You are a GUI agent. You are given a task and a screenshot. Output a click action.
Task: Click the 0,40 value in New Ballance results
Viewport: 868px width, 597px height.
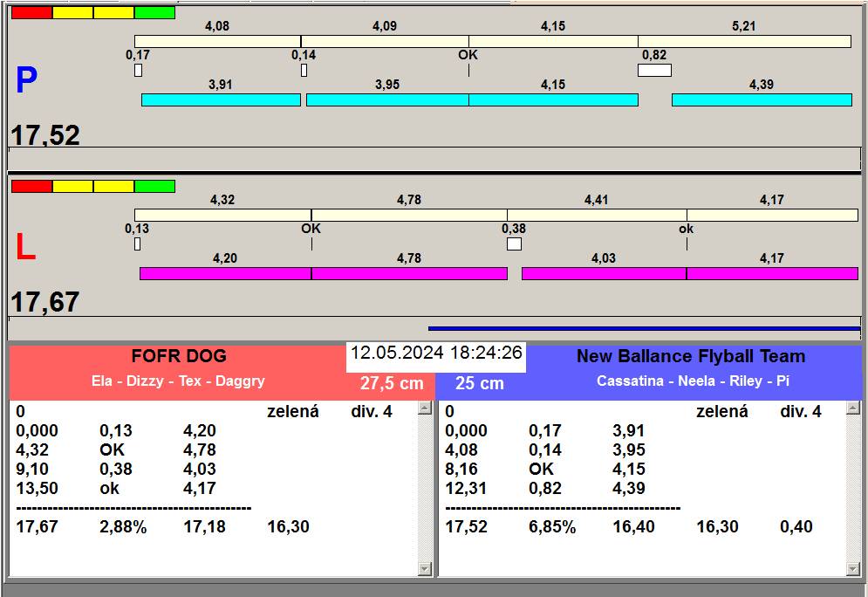tap(796, 526)
